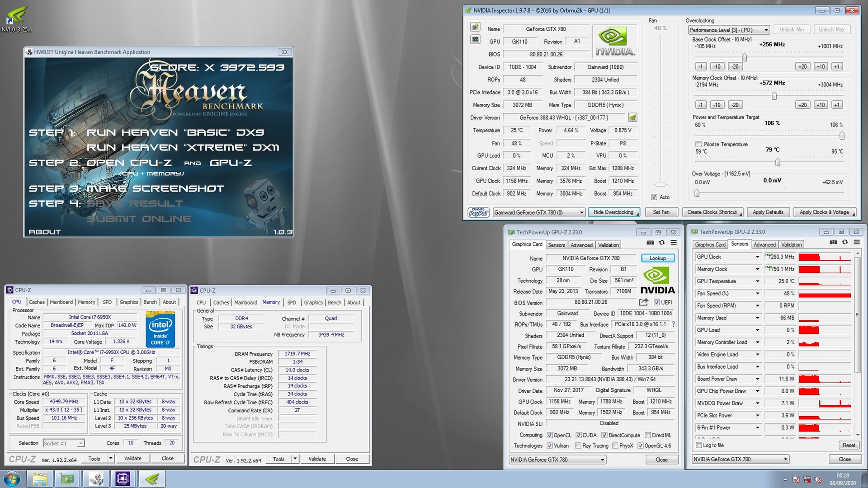Click refresh icon in GPU-Z Sensors window
This screenshot has height=488, width=868.
click(x=845, y=242)
